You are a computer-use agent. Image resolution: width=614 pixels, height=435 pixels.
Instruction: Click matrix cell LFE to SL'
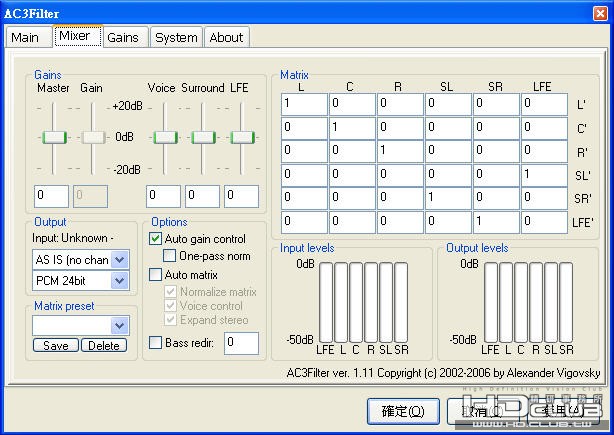(x=544, y=175)
